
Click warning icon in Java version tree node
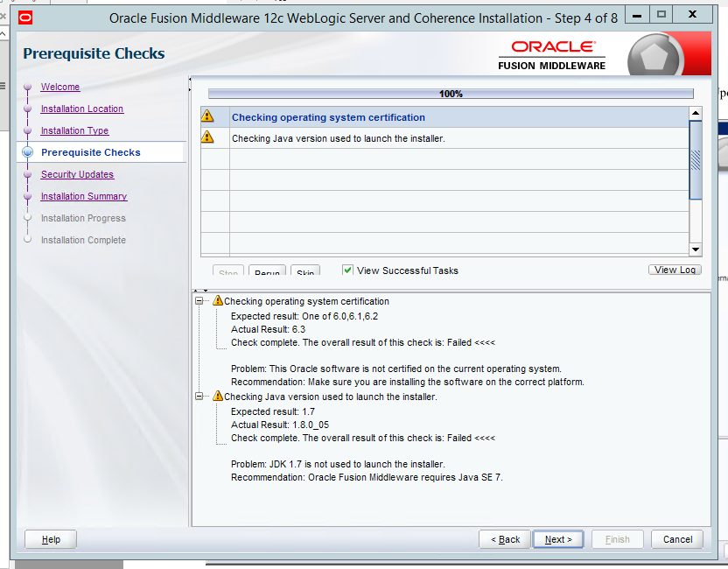click(x=218, y=396)
